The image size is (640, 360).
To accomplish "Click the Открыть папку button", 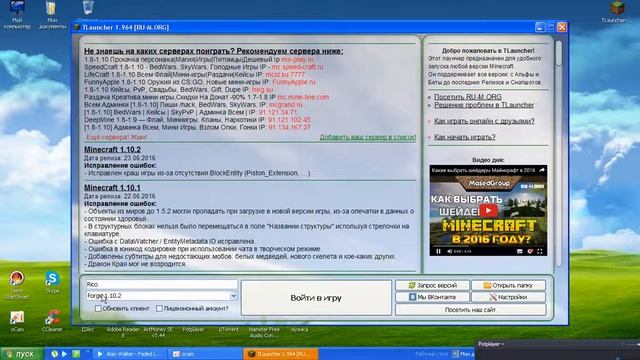I will click(x=508, y=285).
